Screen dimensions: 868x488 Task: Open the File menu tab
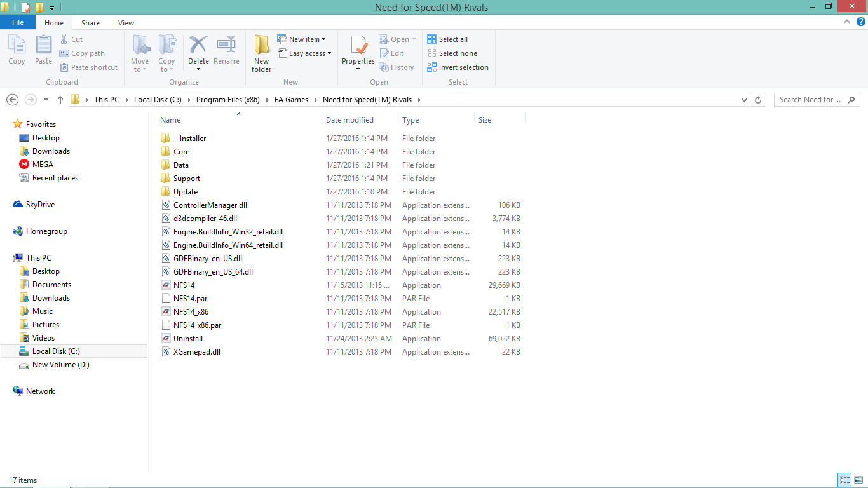(18, 23)
